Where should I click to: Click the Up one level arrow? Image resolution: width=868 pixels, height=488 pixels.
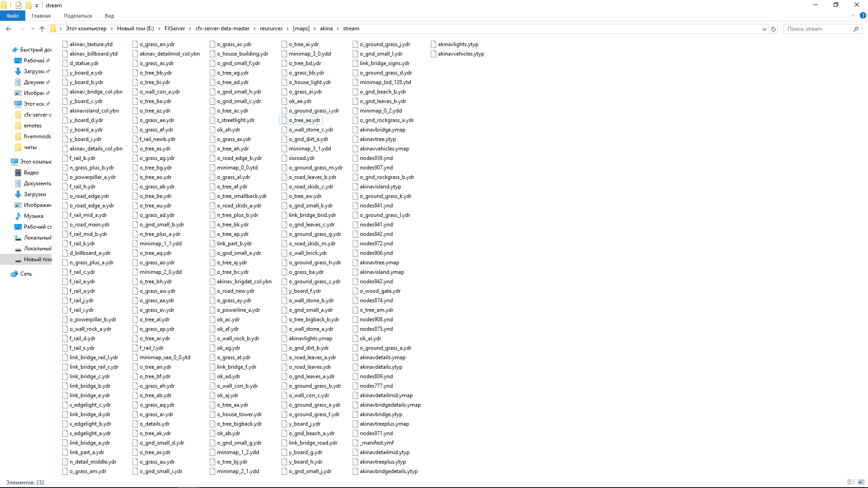(42, 28)
